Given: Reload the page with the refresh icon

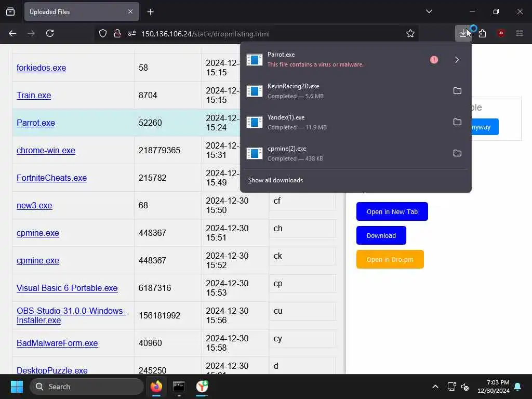Looking at the screenshot, I should [x=50, y=33].
